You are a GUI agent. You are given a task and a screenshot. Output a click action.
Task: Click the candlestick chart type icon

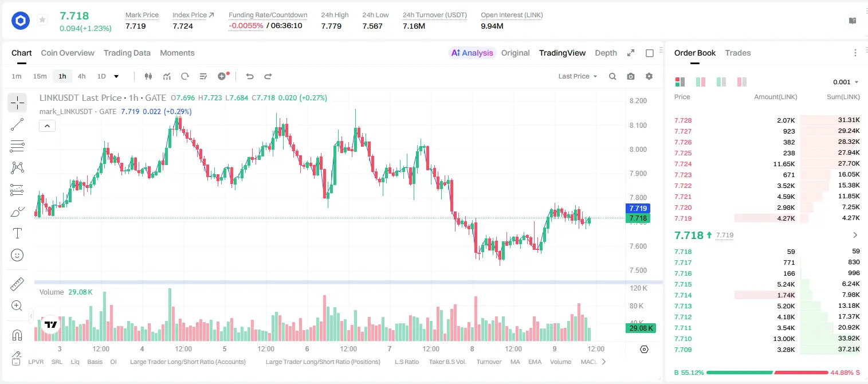point(148,76)
